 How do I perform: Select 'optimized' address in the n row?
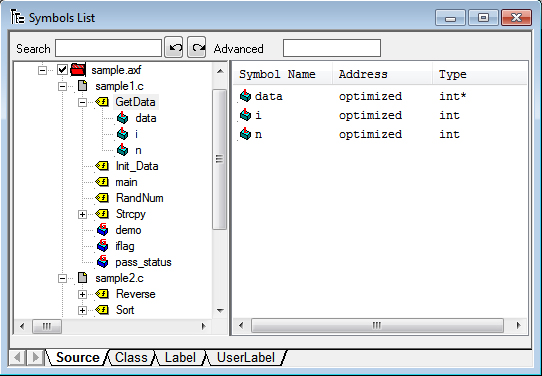click(370, 134)
